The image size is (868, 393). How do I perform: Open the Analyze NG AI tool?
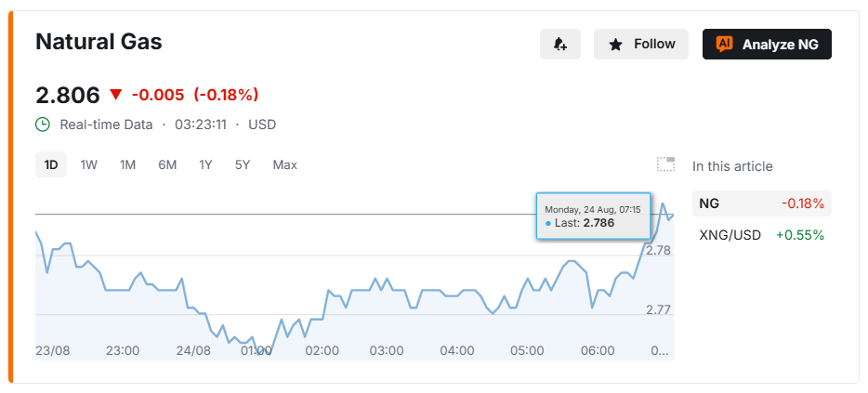point(767,45)
